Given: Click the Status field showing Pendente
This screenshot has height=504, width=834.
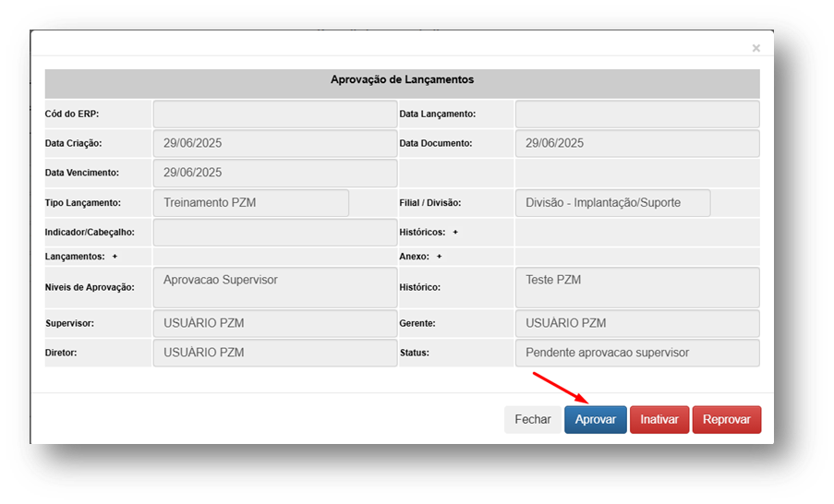Looking at the screenshot, I should pos(636,353).
